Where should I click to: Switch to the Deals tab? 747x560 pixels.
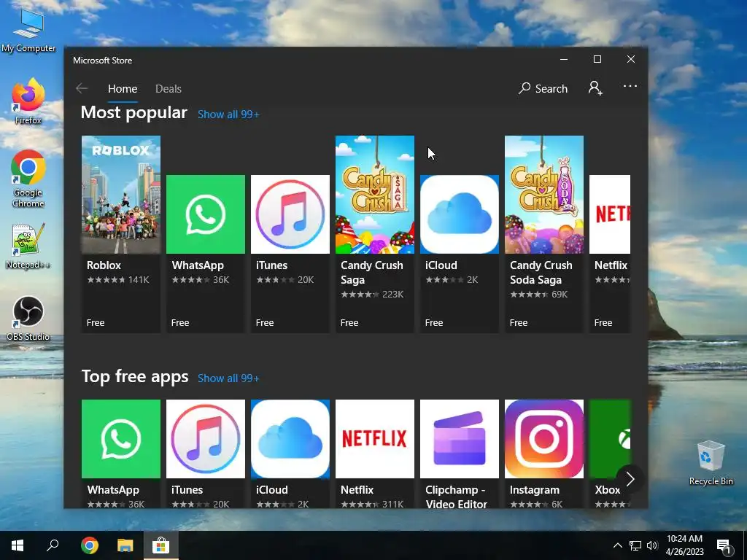(169, 88)
